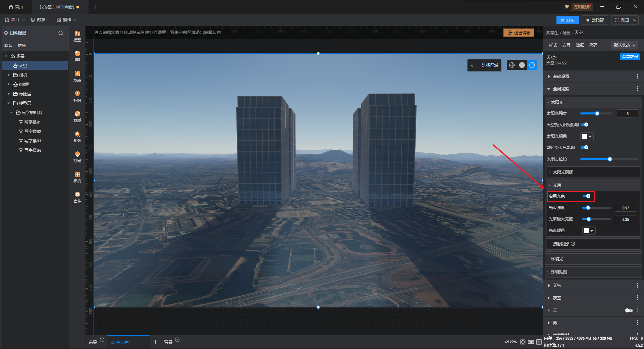Switch to the 代码 tab
The height and width of the screenshot is (349, 644).
pyautogui.click(x=593, y=45)
